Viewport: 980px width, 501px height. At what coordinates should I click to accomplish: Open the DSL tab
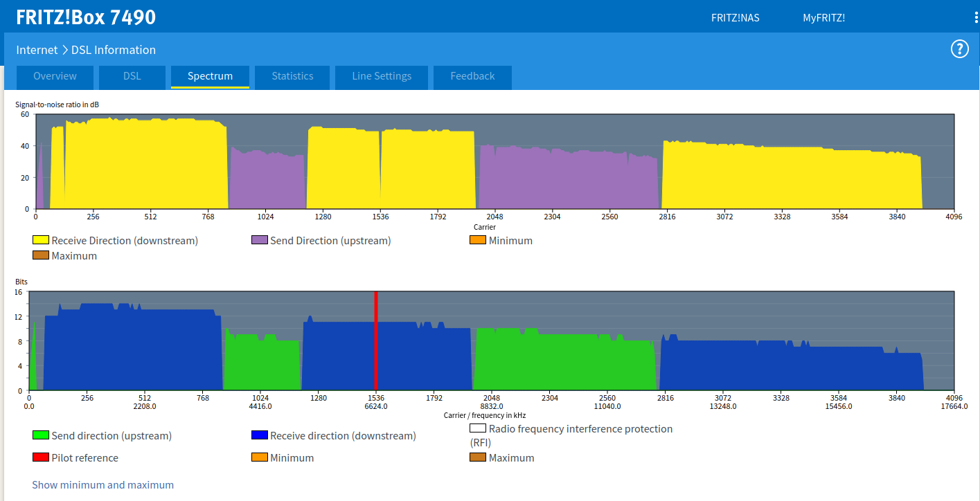[132, 77]
